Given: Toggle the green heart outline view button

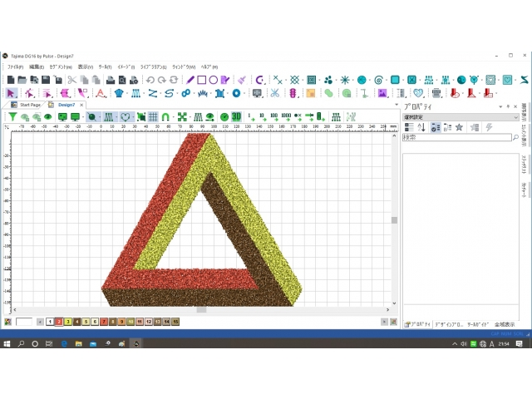Looking at the screenshot, I should (126, 117).
